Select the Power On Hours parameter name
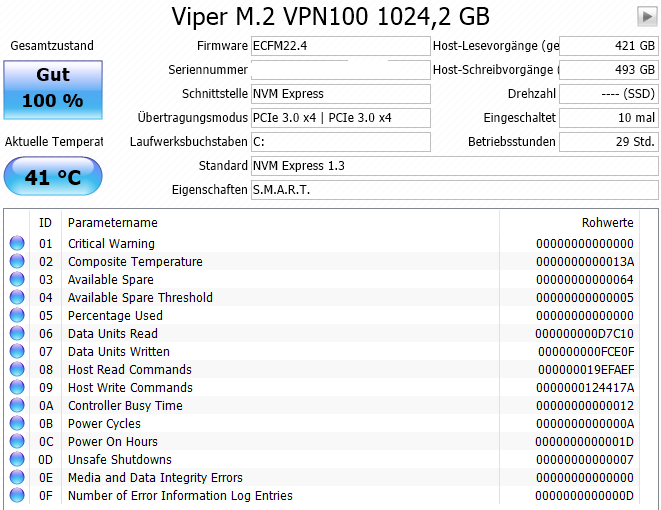 click(113, 442)
